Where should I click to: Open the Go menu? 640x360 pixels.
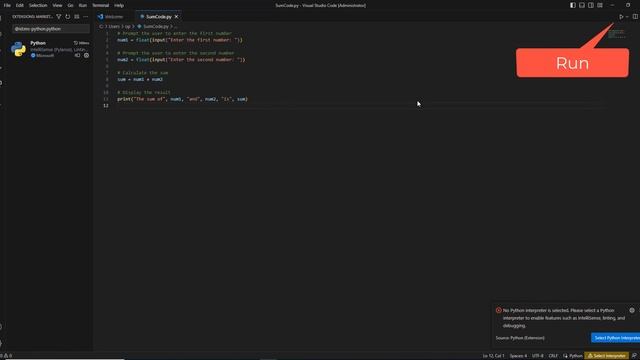point(70,5)
